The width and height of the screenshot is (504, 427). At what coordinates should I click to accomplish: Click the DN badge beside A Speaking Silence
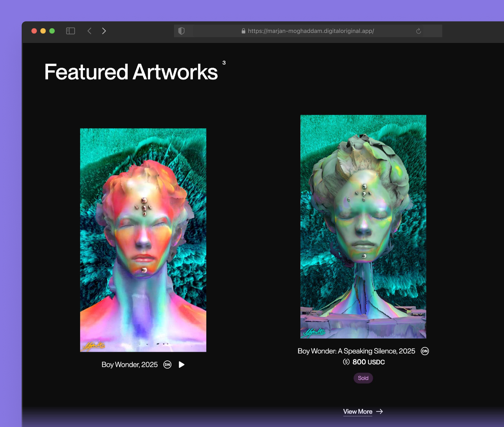tap(425, 351)
